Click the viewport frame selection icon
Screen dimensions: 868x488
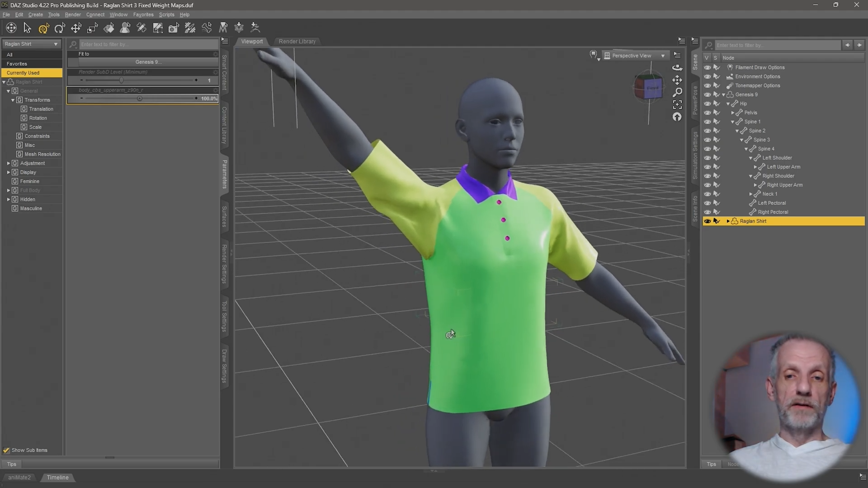(677, 104)
